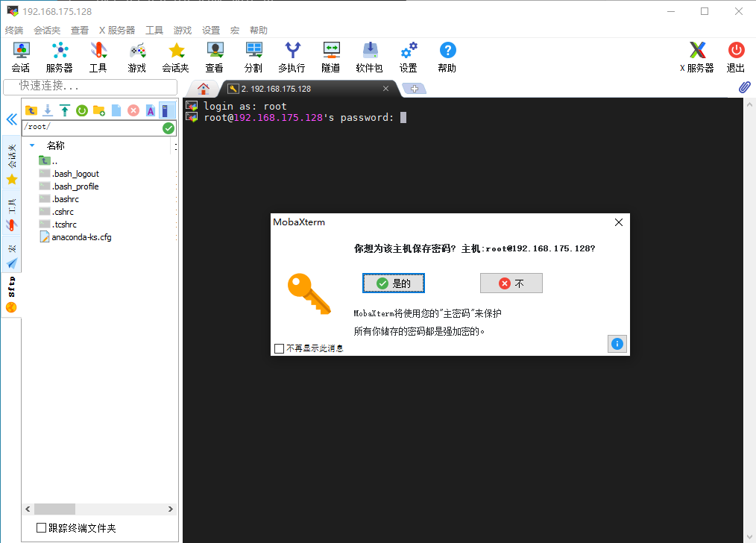756x543 pixels.
Task: Open the 会话夹 star toolbar icon
Action: (175, 57)
